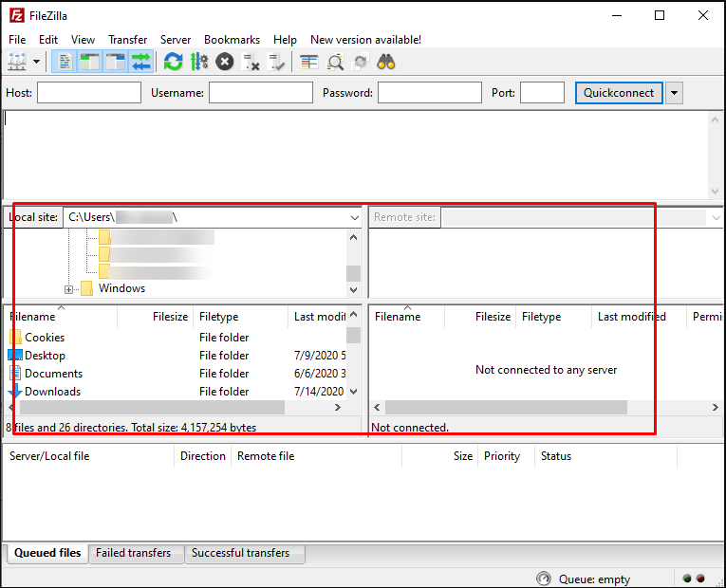
Task: Open the Local site path dropdown
Action: (x=354, y=217)
